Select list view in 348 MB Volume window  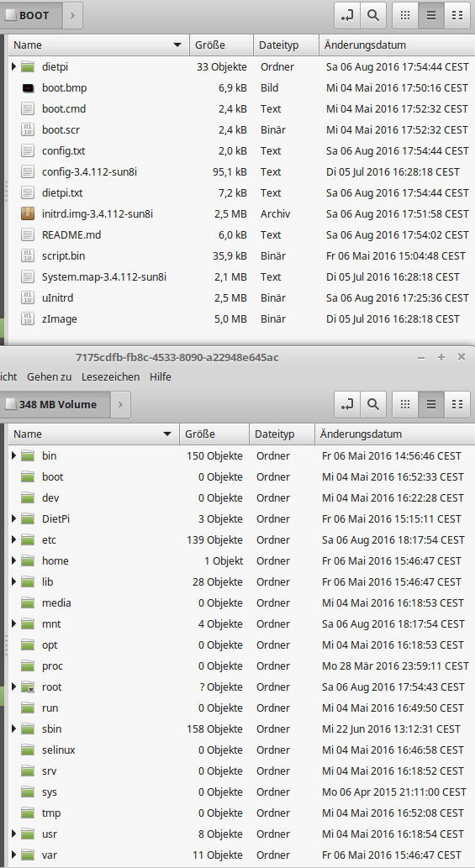pyautogui.click(x=431, y=405)
